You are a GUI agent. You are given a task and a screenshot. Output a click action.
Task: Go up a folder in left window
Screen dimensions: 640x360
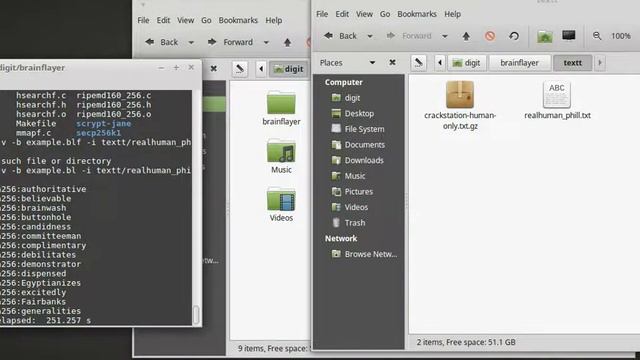pyautogui.click(x=287, y=42)
